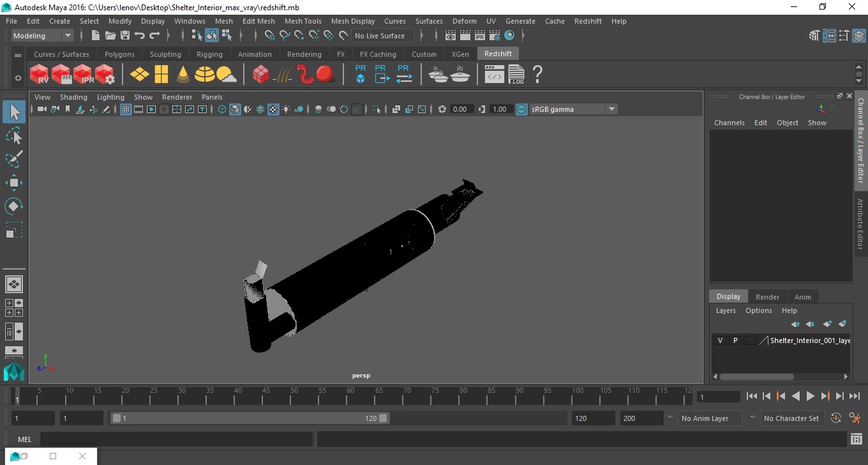Select the Move tool in toolbox
Viewport: 868px width, 465px height.
(14, 183)
